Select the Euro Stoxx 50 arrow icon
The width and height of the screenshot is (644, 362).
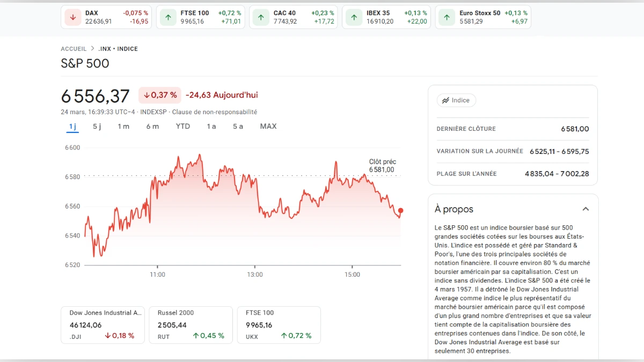click(446, 17)
